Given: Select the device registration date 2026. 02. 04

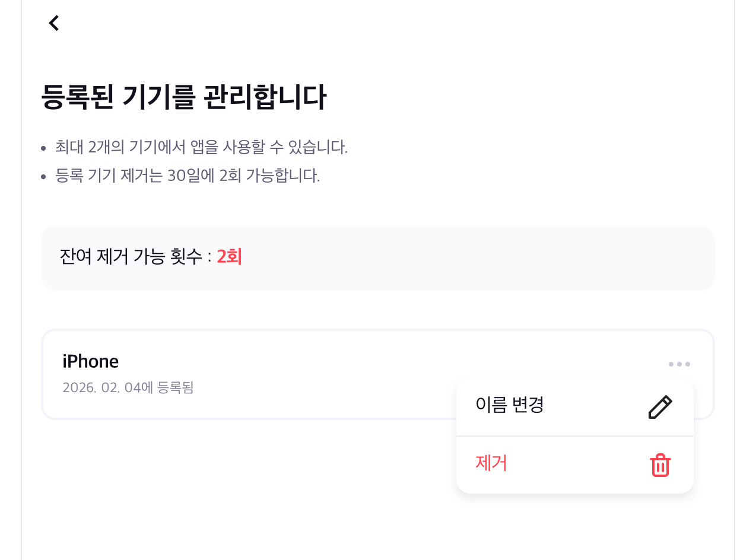Looking at the screenshot, I should 128,387.
